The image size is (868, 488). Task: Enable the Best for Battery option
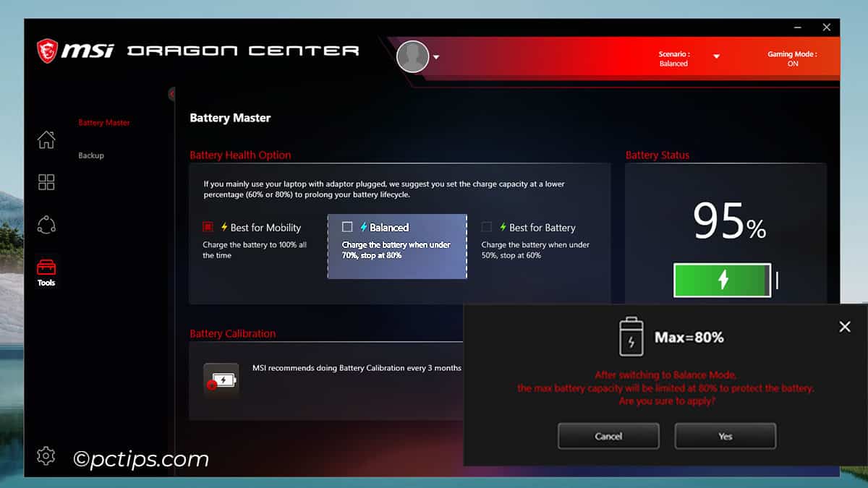486,227
